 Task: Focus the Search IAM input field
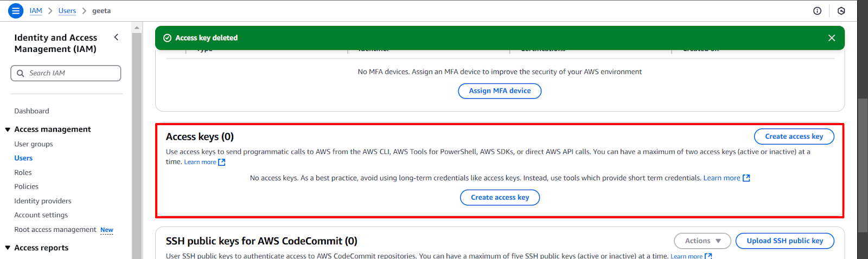(x=66, y=73)
